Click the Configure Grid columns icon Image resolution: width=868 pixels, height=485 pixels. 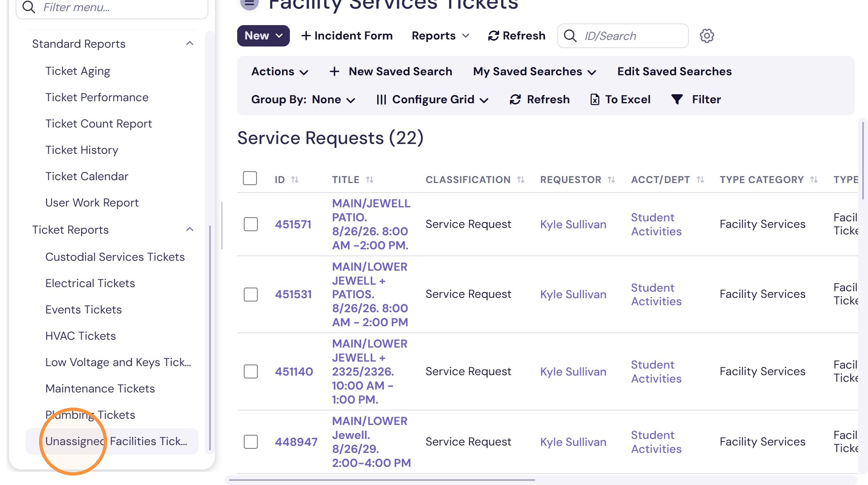pos(381,100)
